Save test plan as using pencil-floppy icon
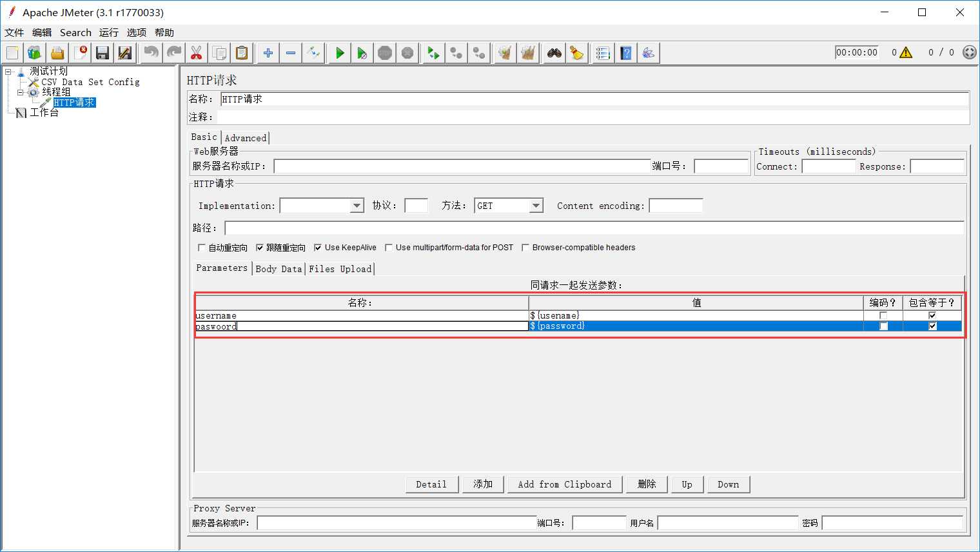The height and width of the screenshot is (552, 980). (x=125, y=53)
